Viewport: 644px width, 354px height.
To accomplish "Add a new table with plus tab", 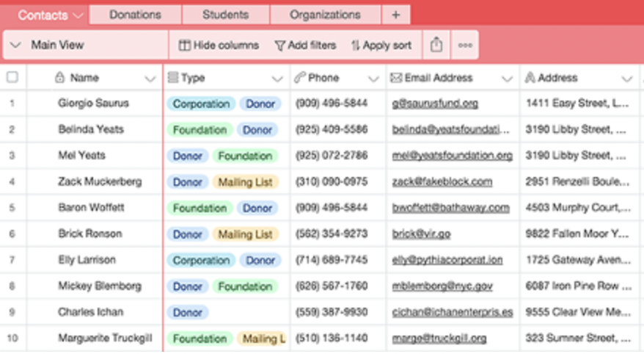I will point(395,15).
